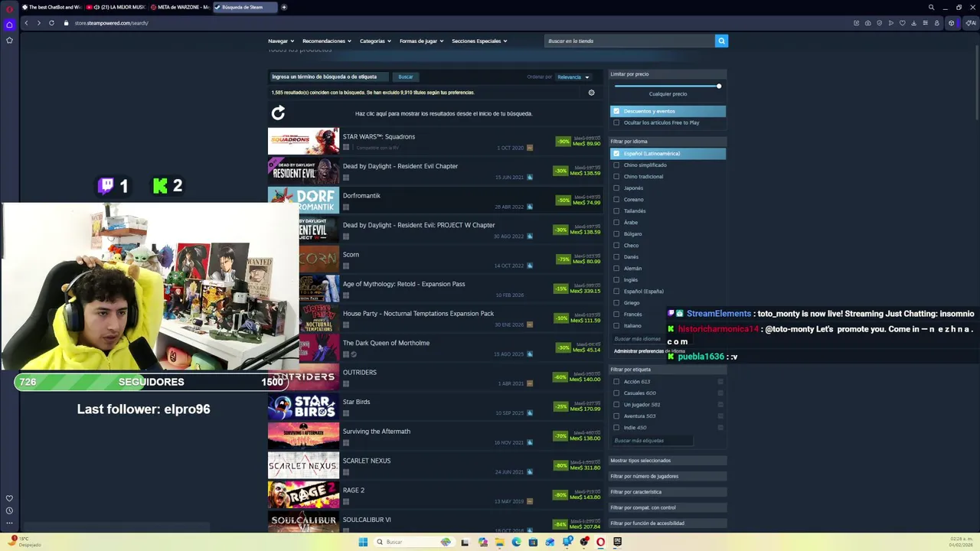Open STAR WARS: Squadrons result
The width and height of the screenshot is (980, 551).
coord(436,142)
